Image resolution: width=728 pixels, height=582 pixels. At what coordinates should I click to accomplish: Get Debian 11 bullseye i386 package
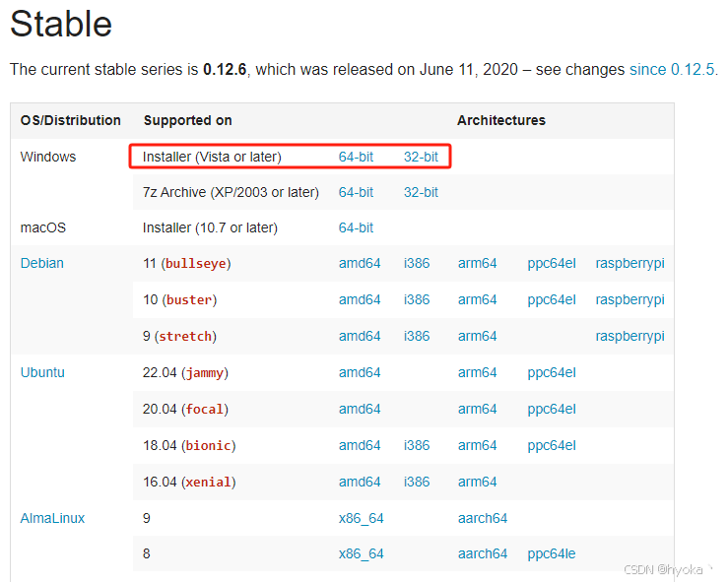417,263
